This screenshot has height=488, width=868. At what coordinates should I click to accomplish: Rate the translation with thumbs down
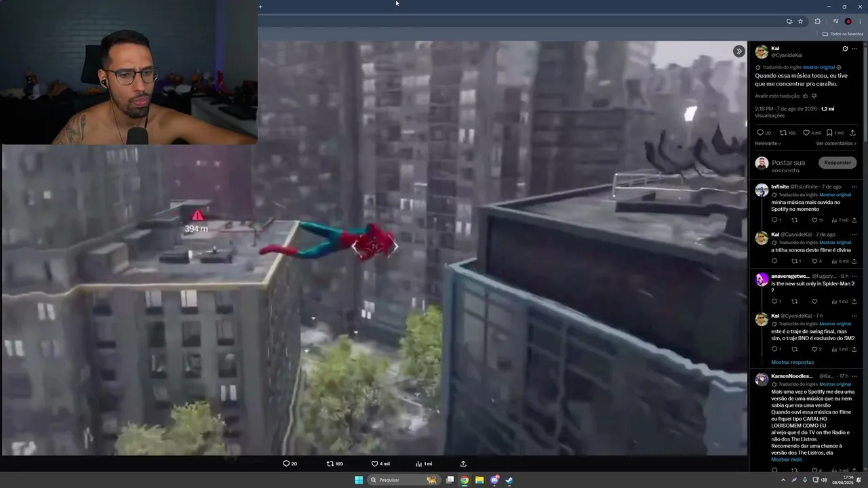pos(814,96)
